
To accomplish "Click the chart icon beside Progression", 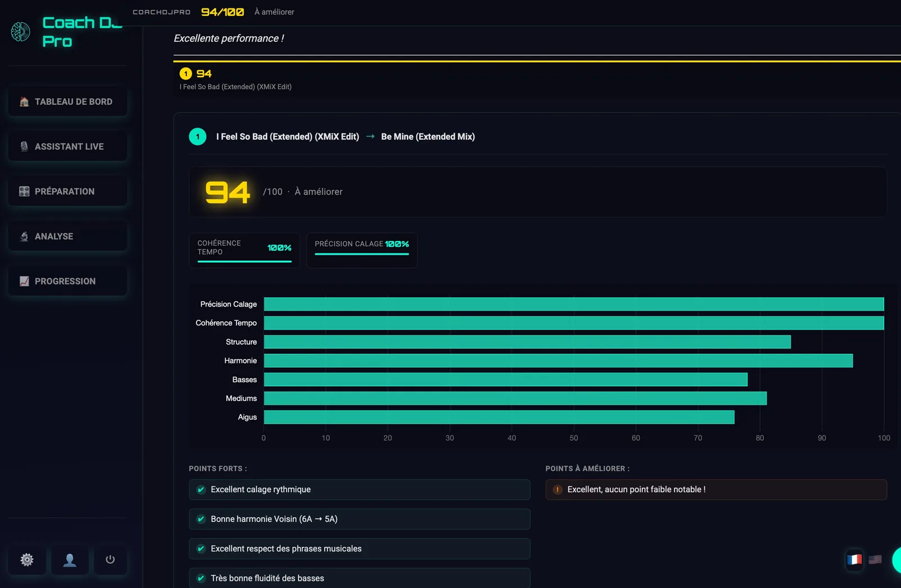I will click(x=24, y=281).
